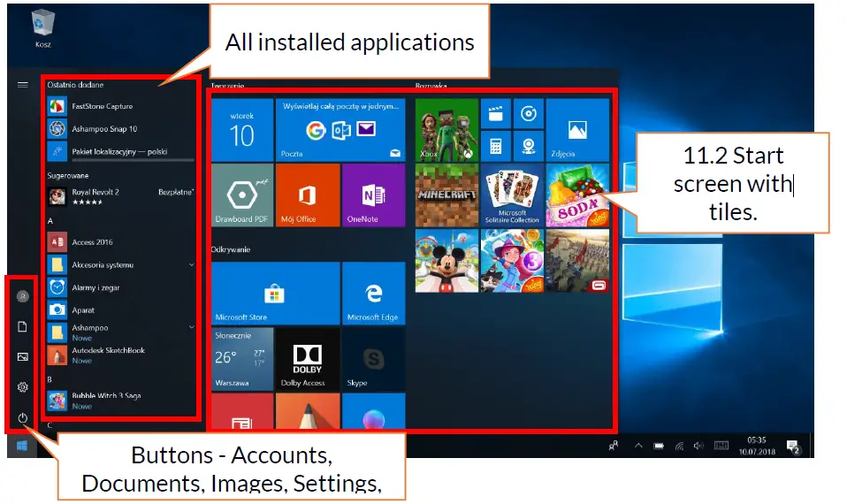Open the OneNote tile
Viewport: 847px width, 504px height.
point(373,195)
